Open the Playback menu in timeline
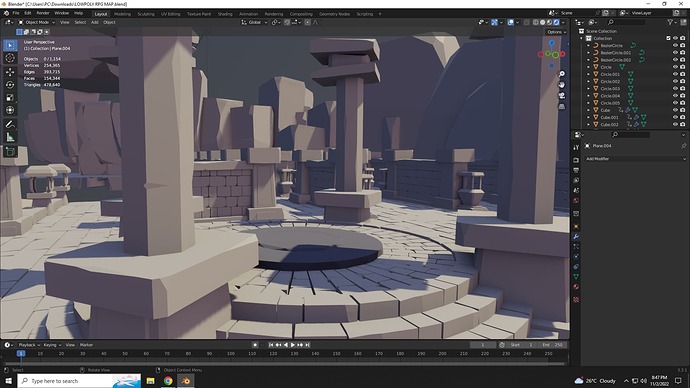The height and width of the screenshot is (388, 690). tap(29, 345)
